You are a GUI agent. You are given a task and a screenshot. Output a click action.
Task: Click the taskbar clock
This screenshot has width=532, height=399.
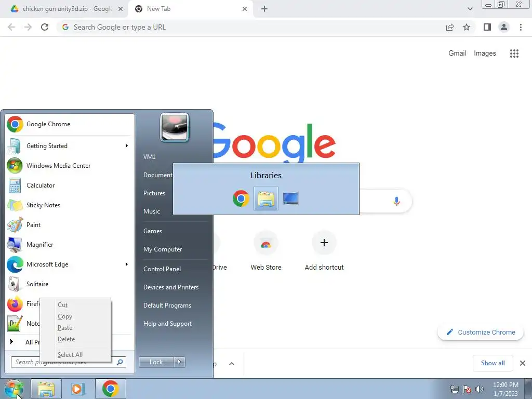(506, 389)
